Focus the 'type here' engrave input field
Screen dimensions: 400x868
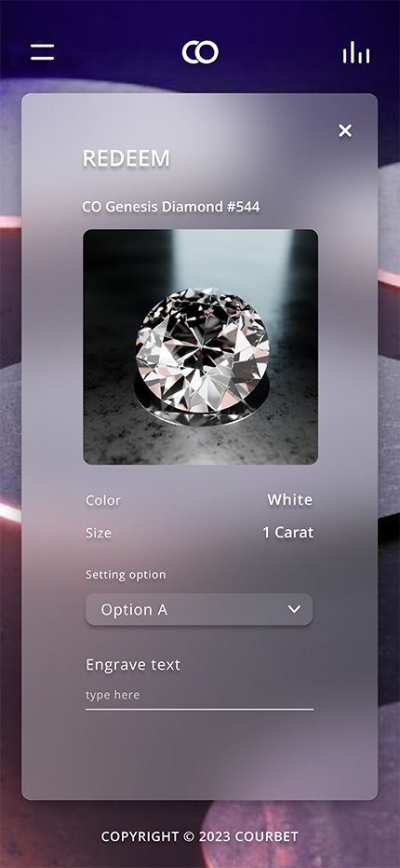[x=199, y=696]
